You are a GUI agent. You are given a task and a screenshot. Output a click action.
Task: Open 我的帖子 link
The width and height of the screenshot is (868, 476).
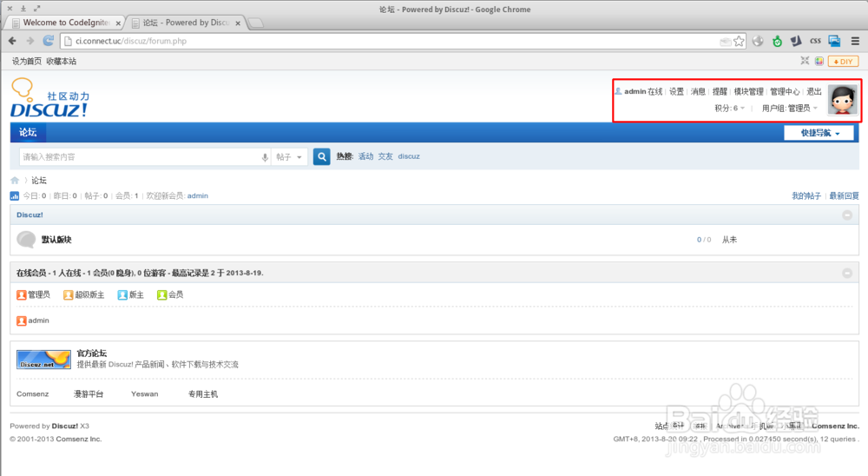pyautogui.click(x=806, y=195)
